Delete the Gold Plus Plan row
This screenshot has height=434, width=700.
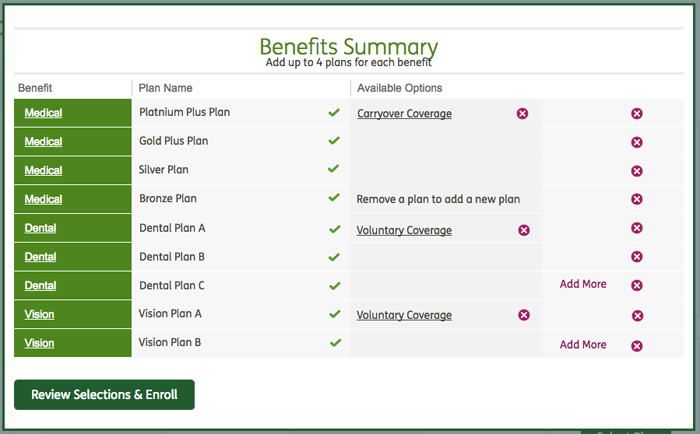click(x=637, y=142)
